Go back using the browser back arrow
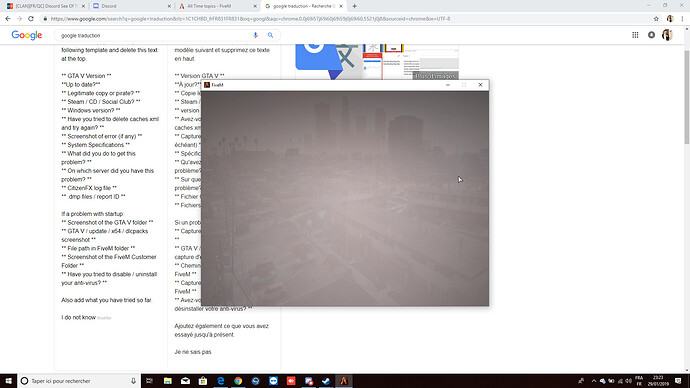The image size is (690, 388). click(x=8, y=19)
